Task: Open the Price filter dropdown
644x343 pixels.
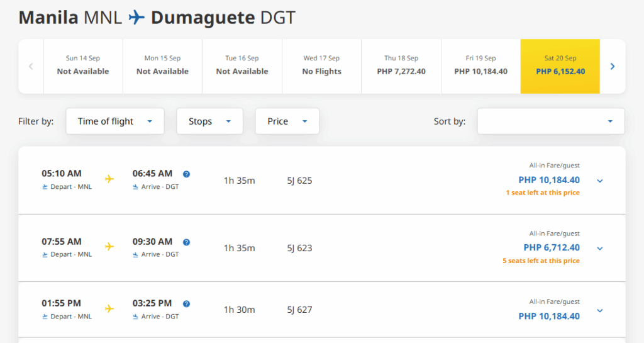Action: [287, 121]
